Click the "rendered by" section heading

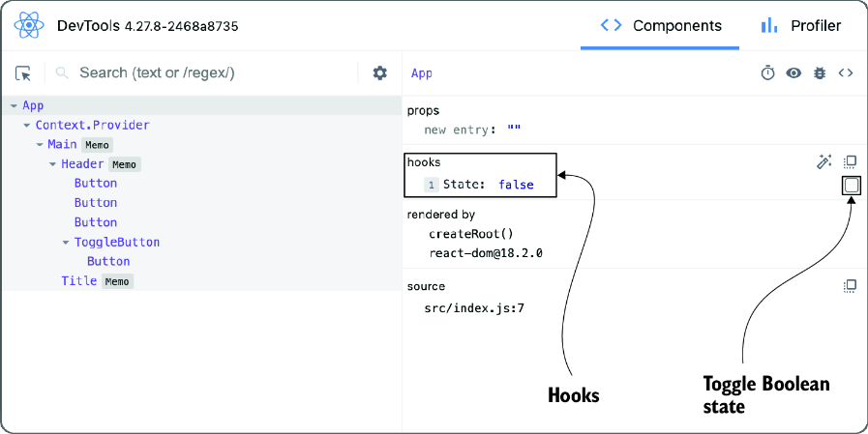pos(440,215)
